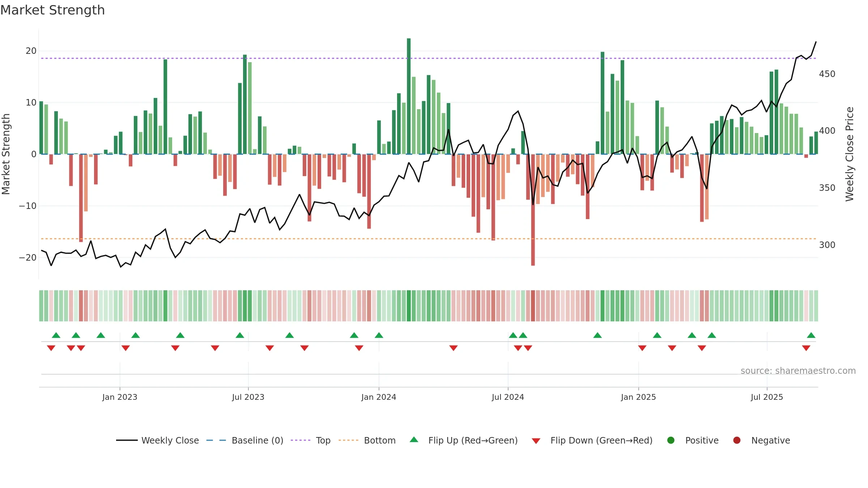Click the red Negative circle legend icon
Screen dimensions: 868x488
737,440
